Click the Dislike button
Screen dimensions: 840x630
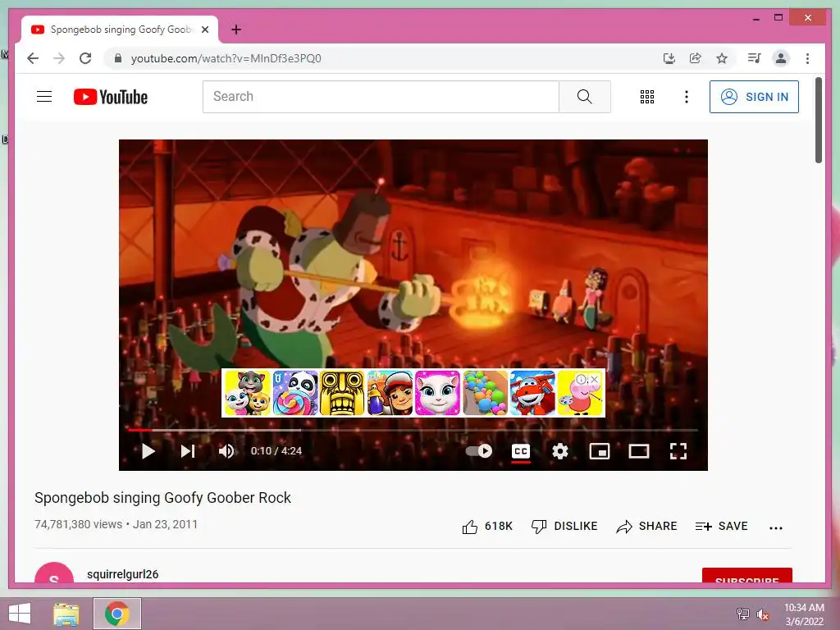coord(564,527)
